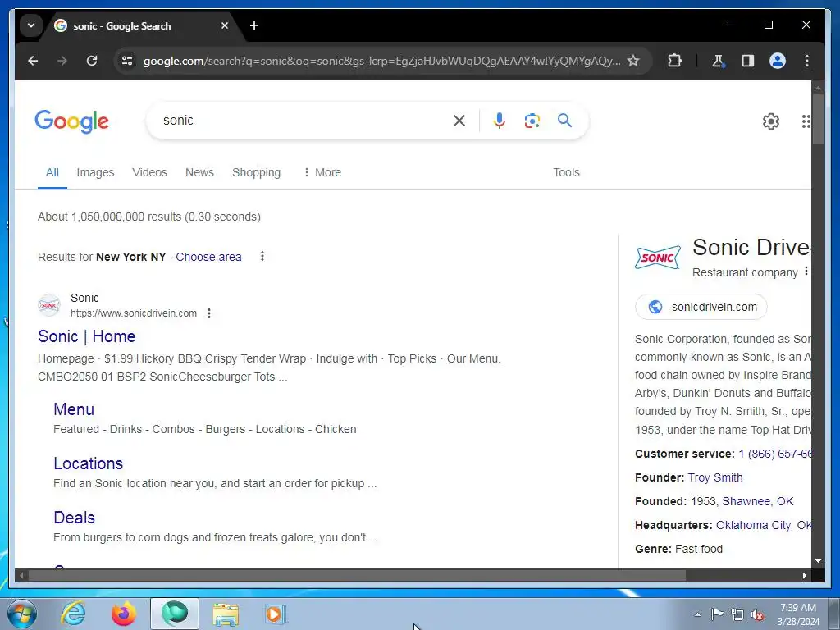Open the Windows Start menu
The height and width of the screenshot is (630, 840).
coord(22,614)
